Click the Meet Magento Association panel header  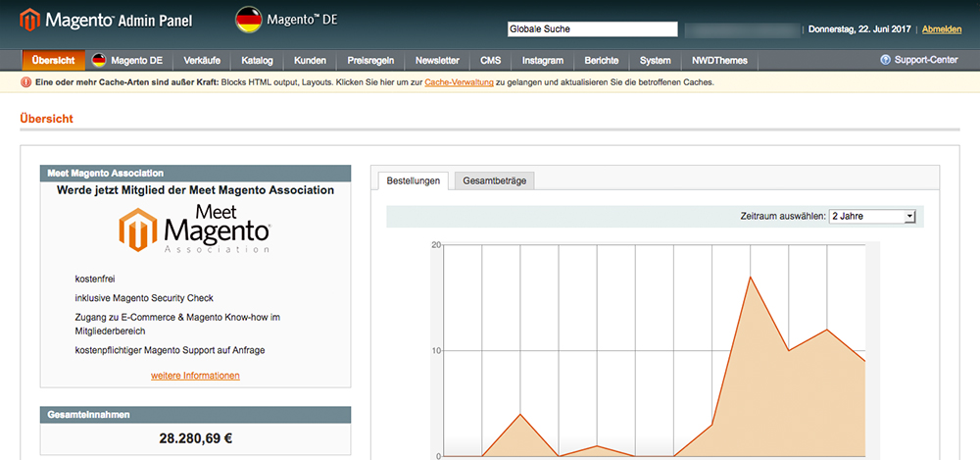tap(196, 174)
